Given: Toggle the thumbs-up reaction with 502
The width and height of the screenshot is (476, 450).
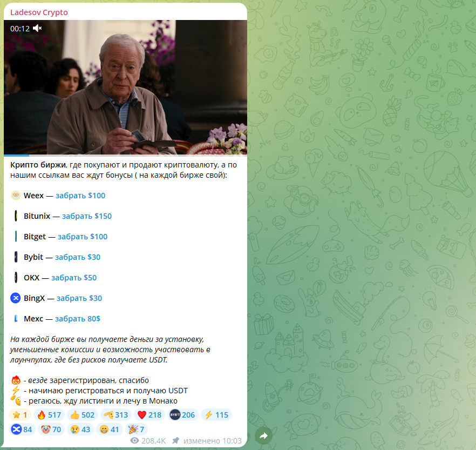Looking at the screenshot, I should pos(82,415).
